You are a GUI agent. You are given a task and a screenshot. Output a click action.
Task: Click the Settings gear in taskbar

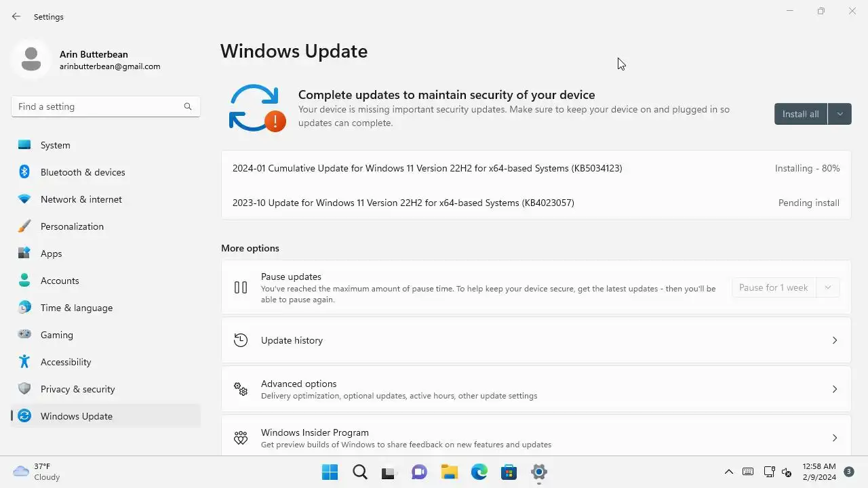[x=539, y=472]
